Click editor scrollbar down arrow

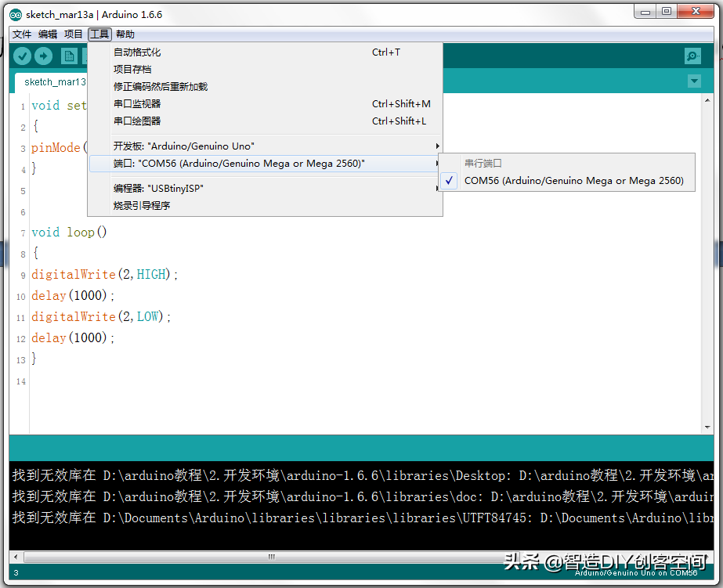tap(707, 427)
